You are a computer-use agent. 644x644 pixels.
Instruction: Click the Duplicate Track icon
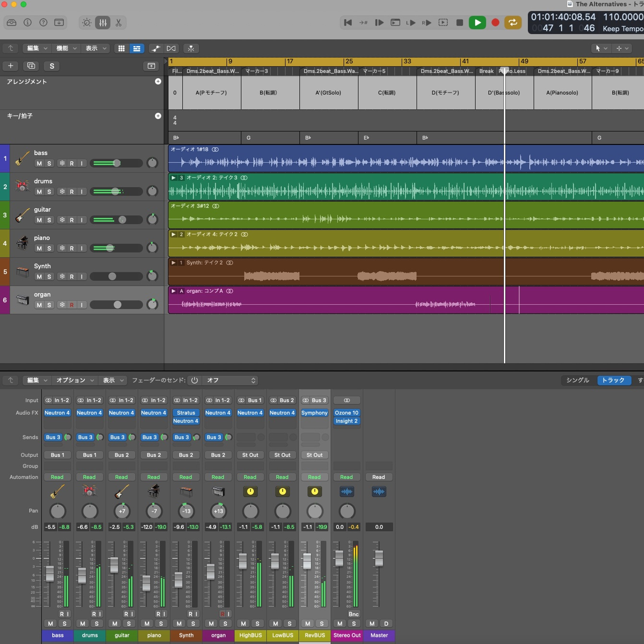(31, 66)
